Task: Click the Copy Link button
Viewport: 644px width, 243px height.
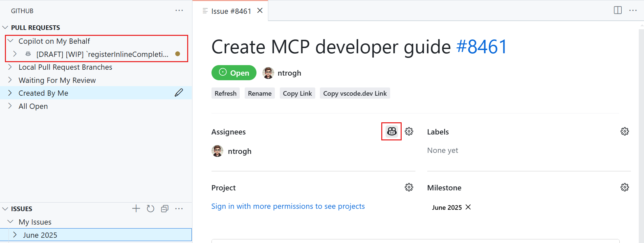Action: click(297, 93)
